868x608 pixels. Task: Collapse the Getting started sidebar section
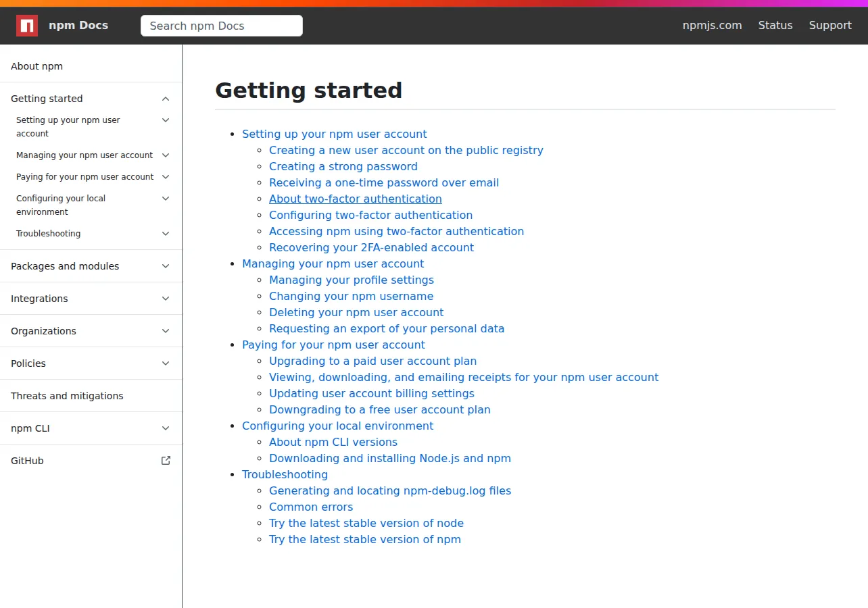click(x=166, y=99)
